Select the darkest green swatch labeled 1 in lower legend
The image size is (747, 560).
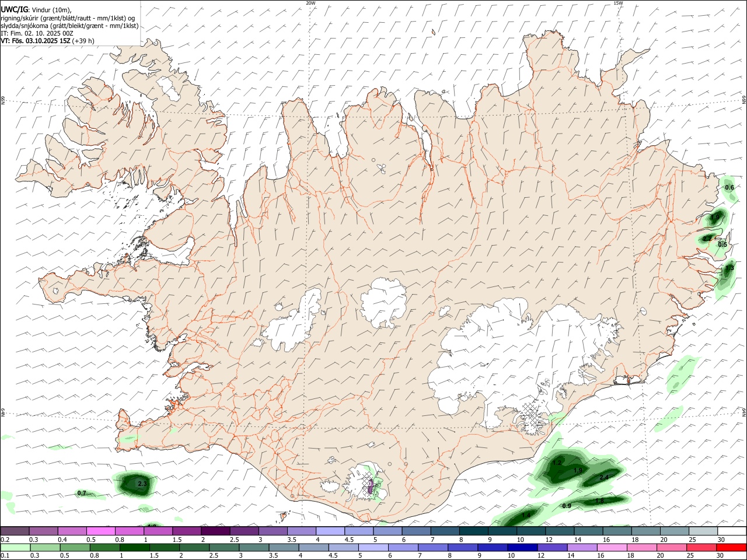(x=134, y=547)
